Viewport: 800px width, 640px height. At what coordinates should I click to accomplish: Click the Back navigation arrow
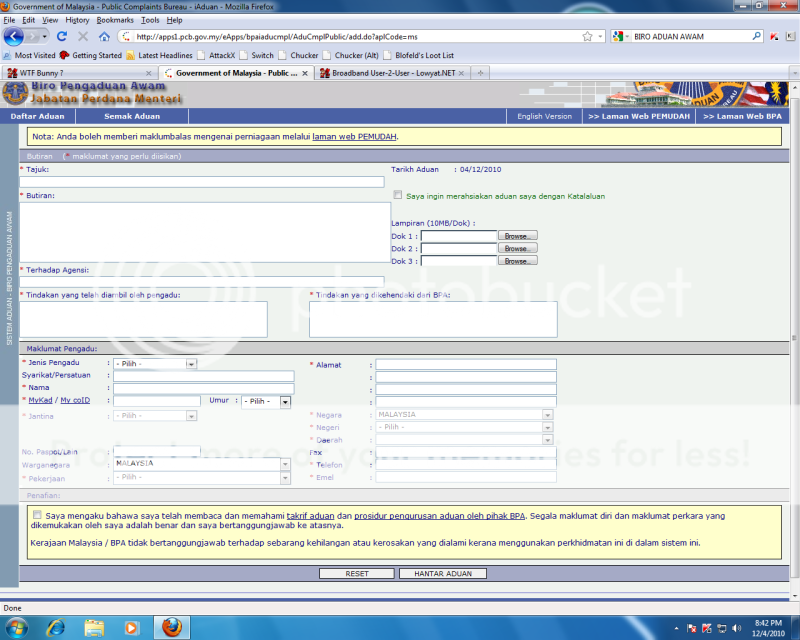coord(13,36)
